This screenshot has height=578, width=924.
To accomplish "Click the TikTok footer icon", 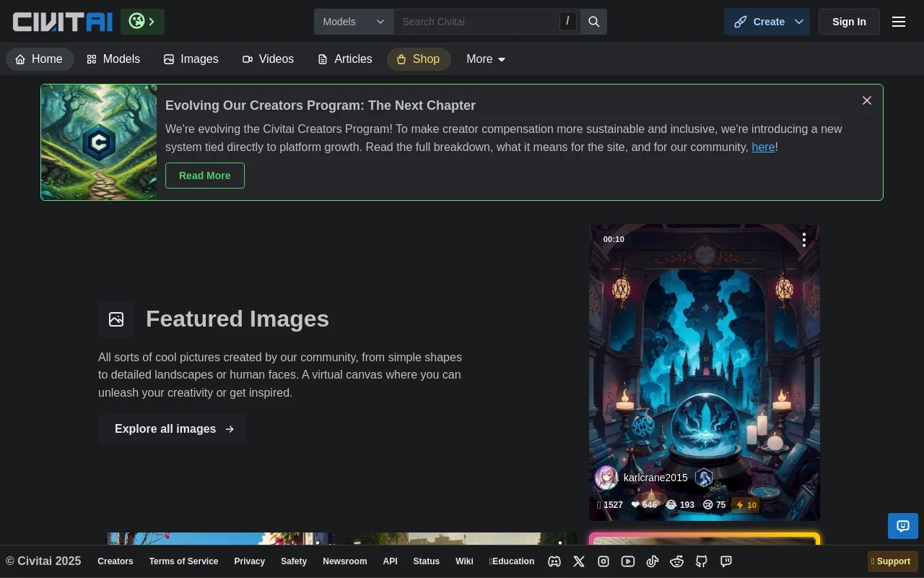I will click(653, 561).
